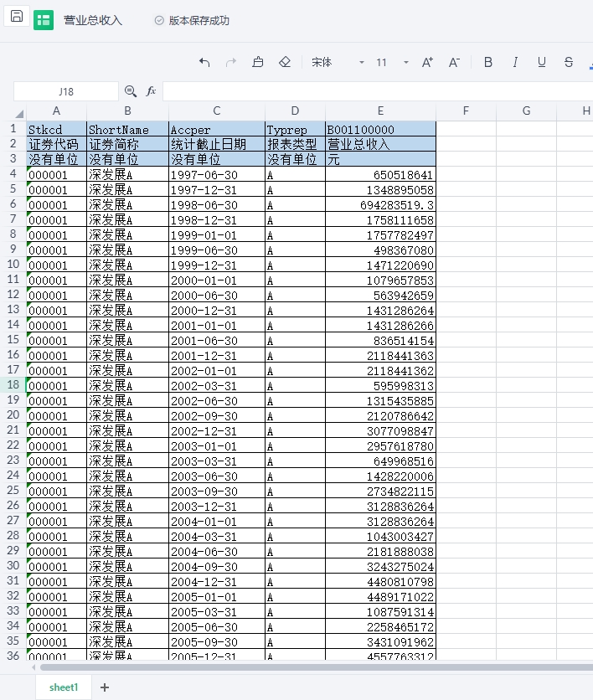Click cell B001100000
593x700 pixels.
coord(380,130)
